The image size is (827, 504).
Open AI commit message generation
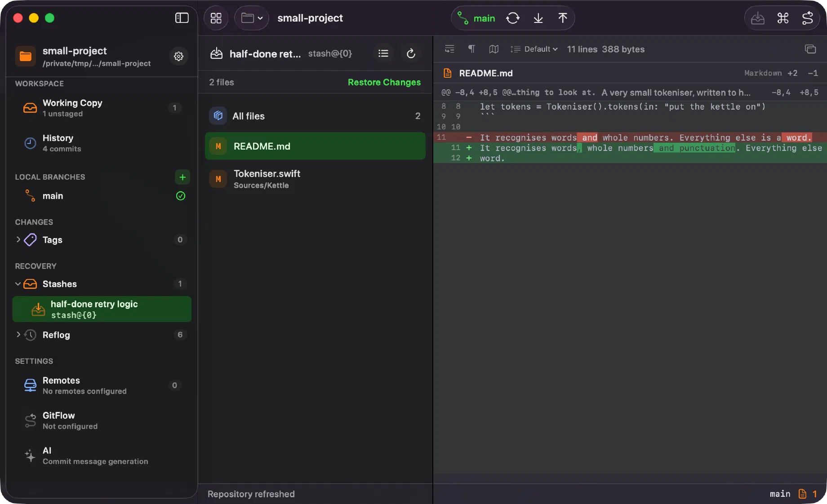click(102, 455)
